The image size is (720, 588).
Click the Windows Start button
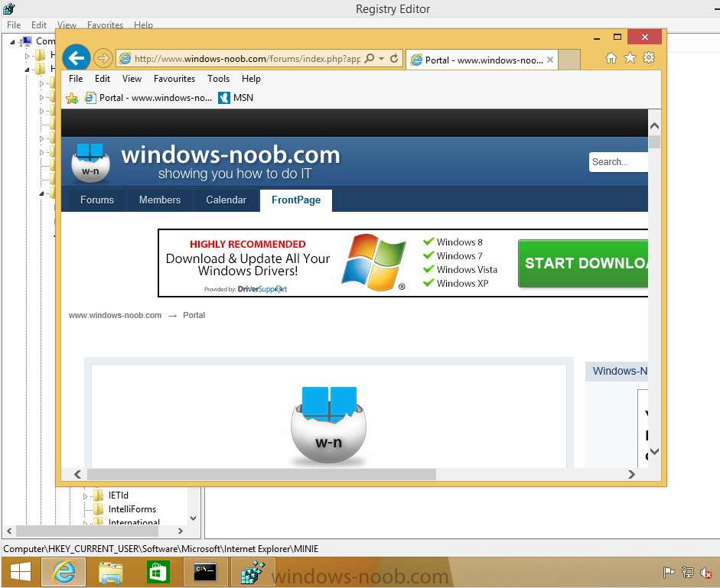[x=20, y=573]
